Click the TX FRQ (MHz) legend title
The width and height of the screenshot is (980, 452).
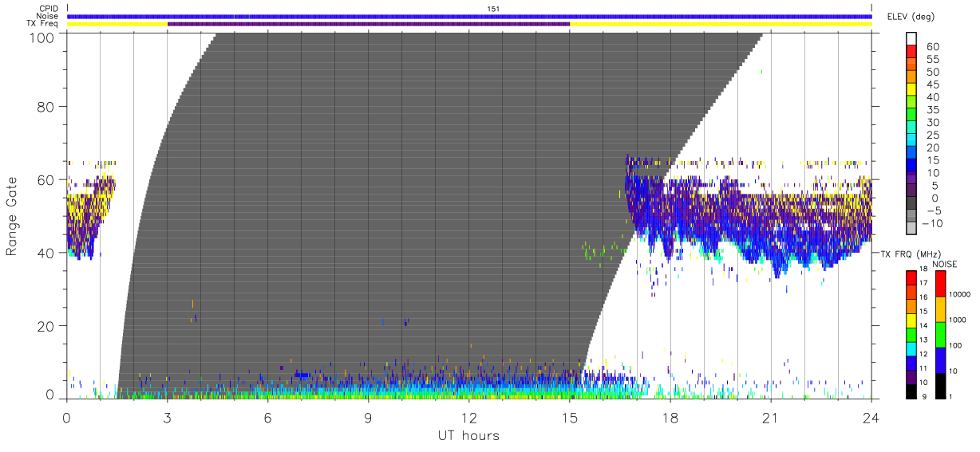(x=911, y=254)
